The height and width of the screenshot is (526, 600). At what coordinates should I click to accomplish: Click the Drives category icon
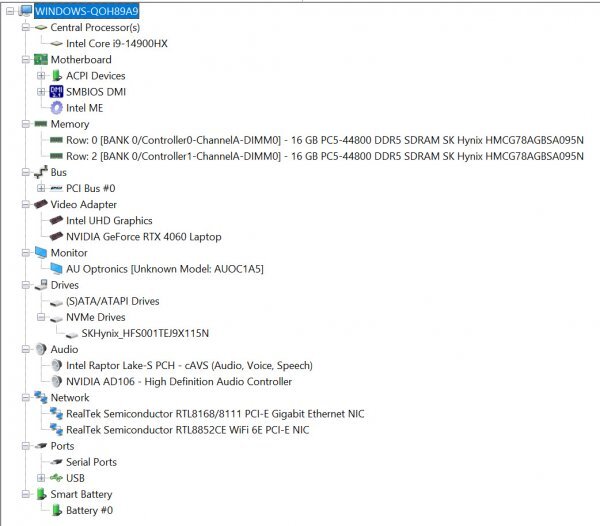click(x=41, y=285)
